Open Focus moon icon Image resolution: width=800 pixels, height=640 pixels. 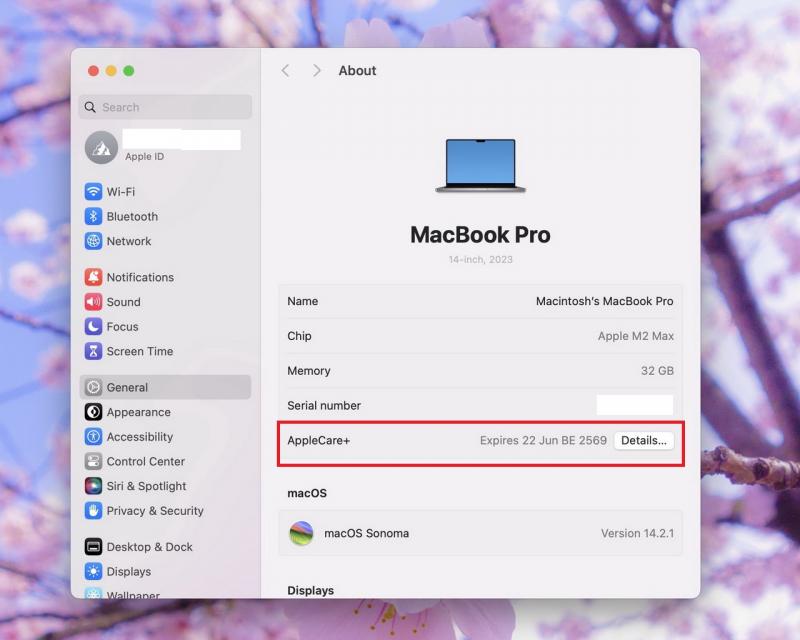93,327
